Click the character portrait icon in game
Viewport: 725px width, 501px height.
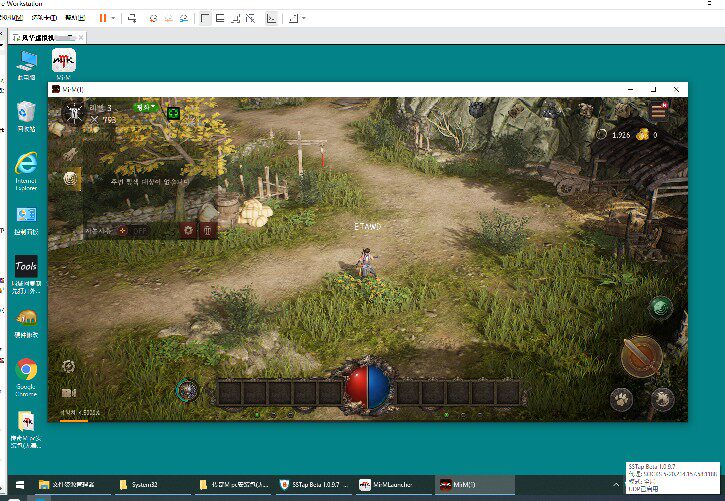click(x=74, y=112)
